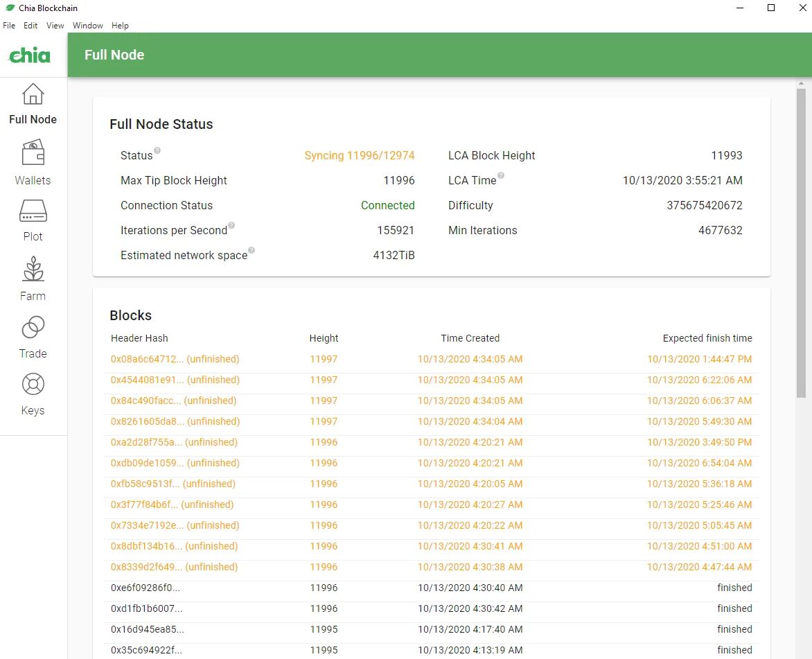Click the Expected finish time column header
Image resolution: width=812 pixels, height=659 pixels.
click(x=707, y=338)
